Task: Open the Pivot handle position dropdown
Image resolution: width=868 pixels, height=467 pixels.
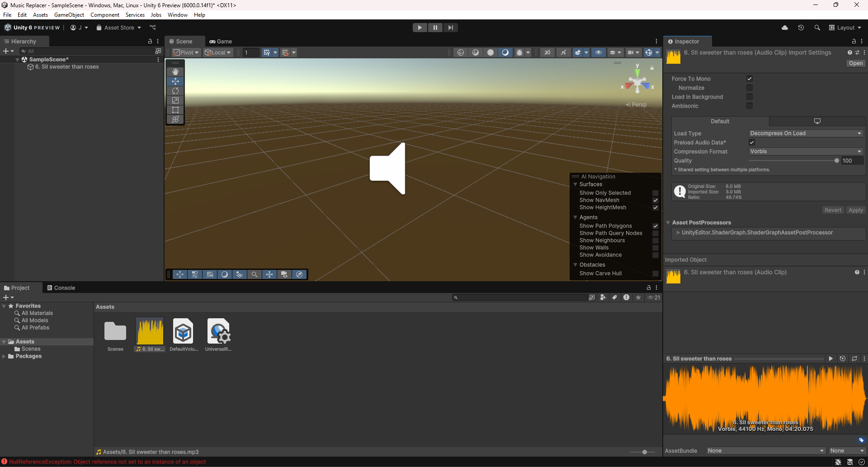Action: (x=186, y=52)
